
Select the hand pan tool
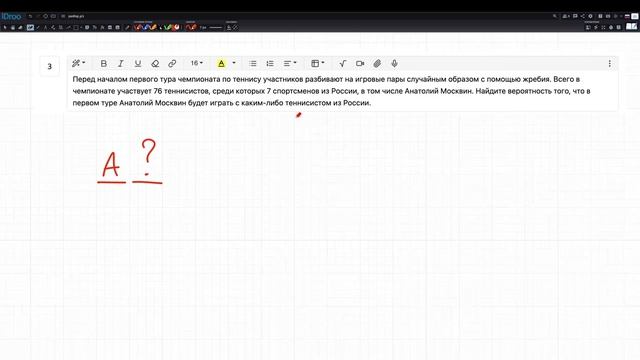(x=13, y=27)
